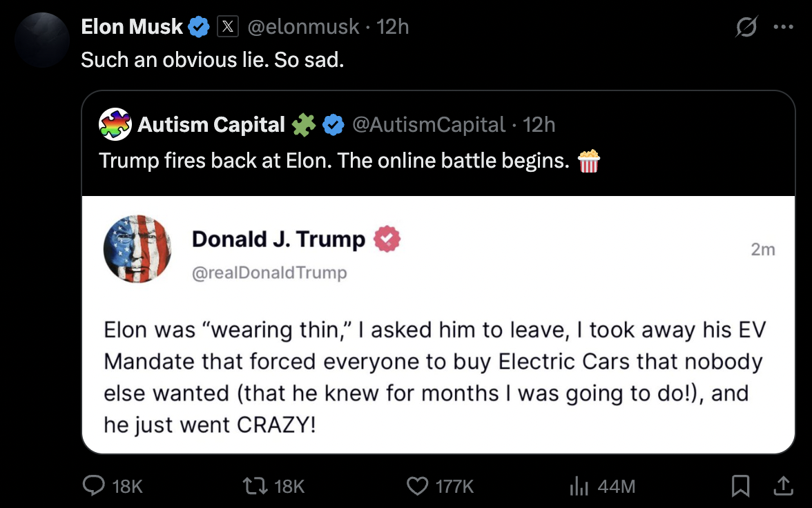Image resolution: width=812 pixels, height=508 pixels.
Task: Repost this tweet using retweet icon
Action: click(255, 486)
